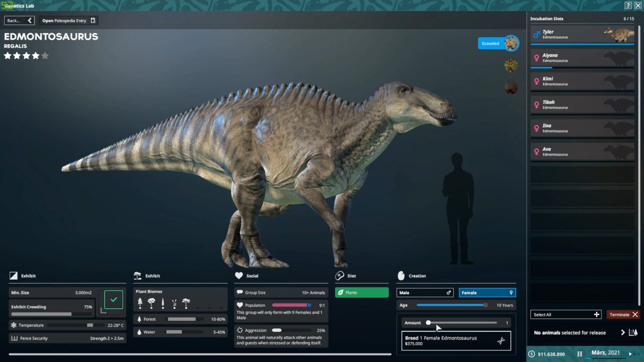Click the plant-biome Exhibit tree section icon
Viewport: 644px width, 362px height.
click(137, 276)
